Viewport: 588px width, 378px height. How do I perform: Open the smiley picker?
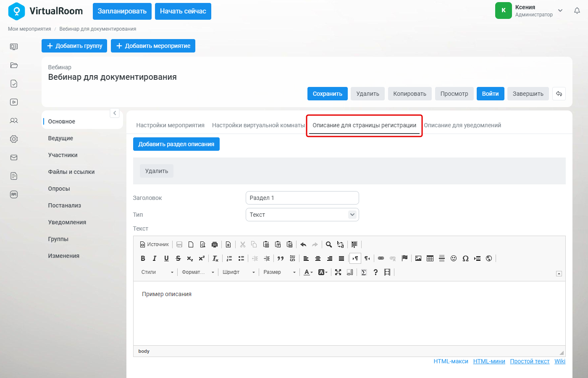coord(454,258)
